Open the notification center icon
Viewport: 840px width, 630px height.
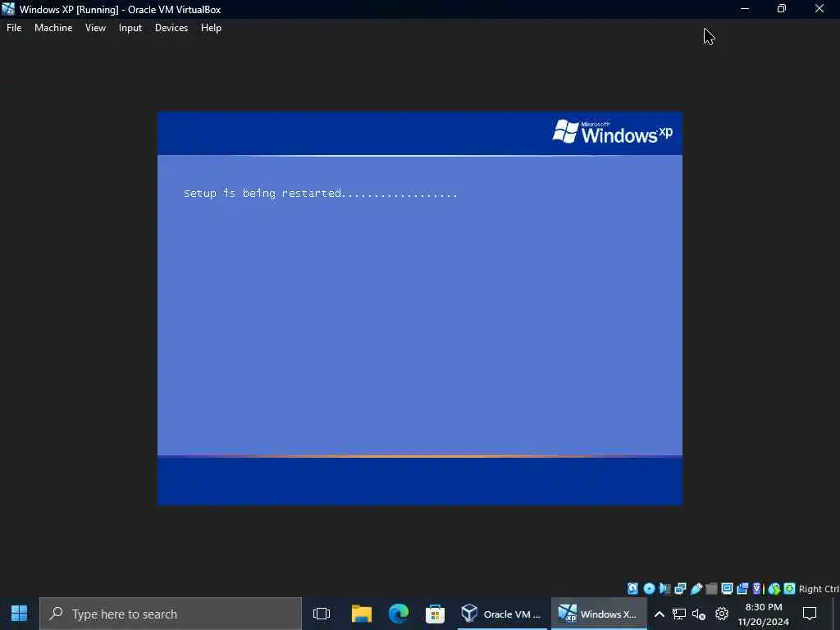click(x=810, y=614)
